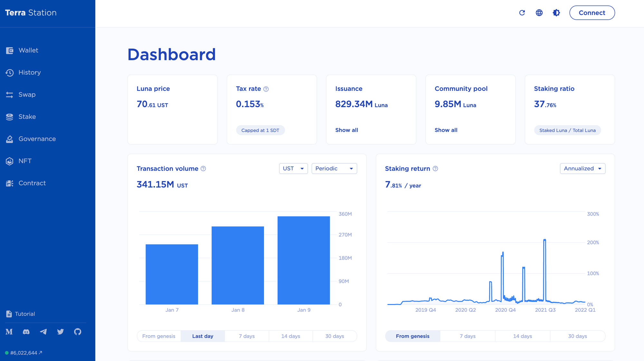
Task: Click 'Show all' under Issuance
Action: (x=346, y=130)
